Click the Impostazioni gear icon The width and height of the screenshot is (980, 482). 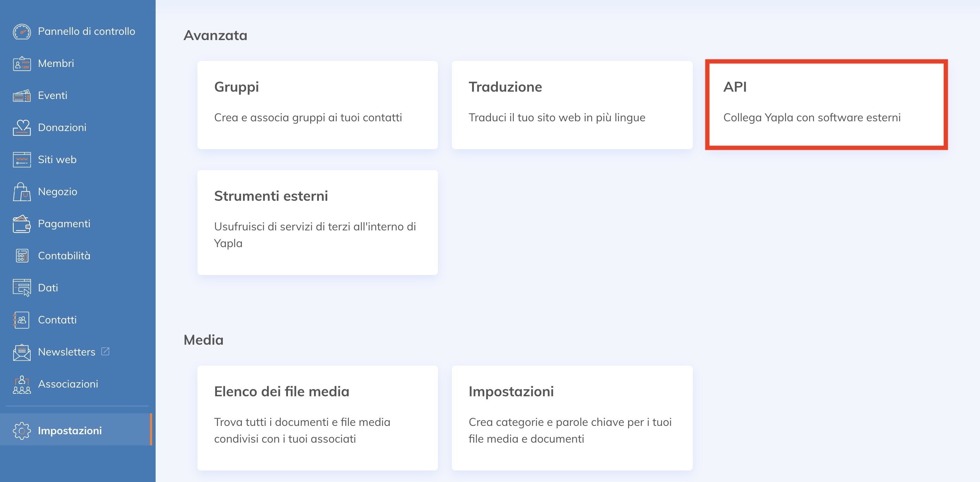point(22,431)
